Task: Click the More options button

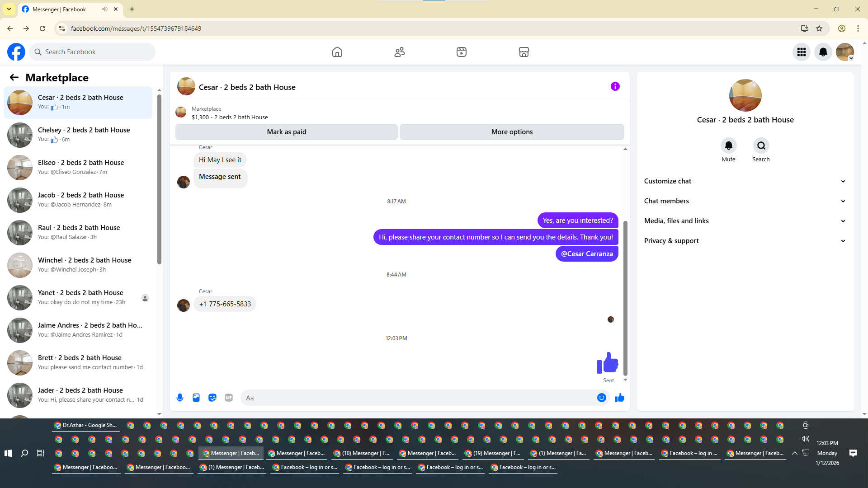Action: click(x=512, y=132)
